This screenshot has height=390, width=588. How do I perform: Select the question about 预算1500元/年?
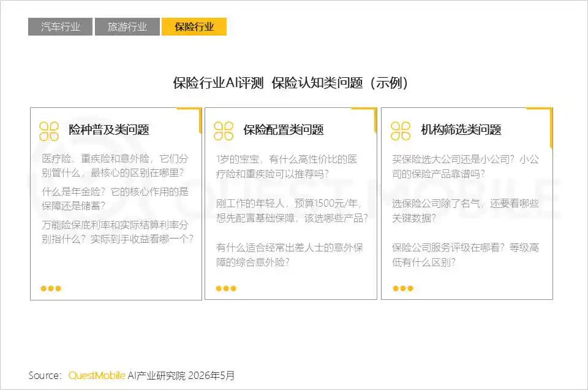[292, 210]
